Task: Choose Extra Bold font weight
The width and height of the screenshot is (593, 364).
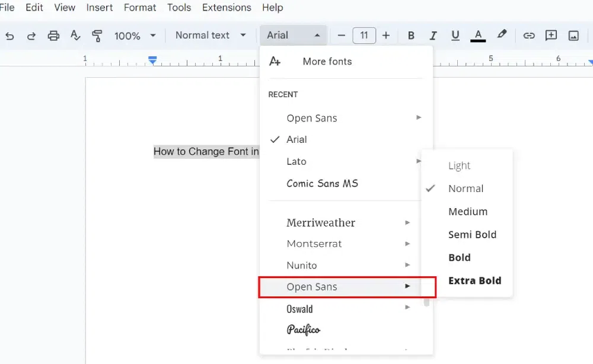Action: (x=474, y=281)
